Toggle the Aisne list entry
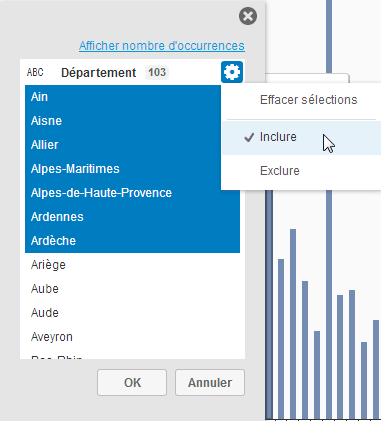The image size is (381, 421). [123, 121]
